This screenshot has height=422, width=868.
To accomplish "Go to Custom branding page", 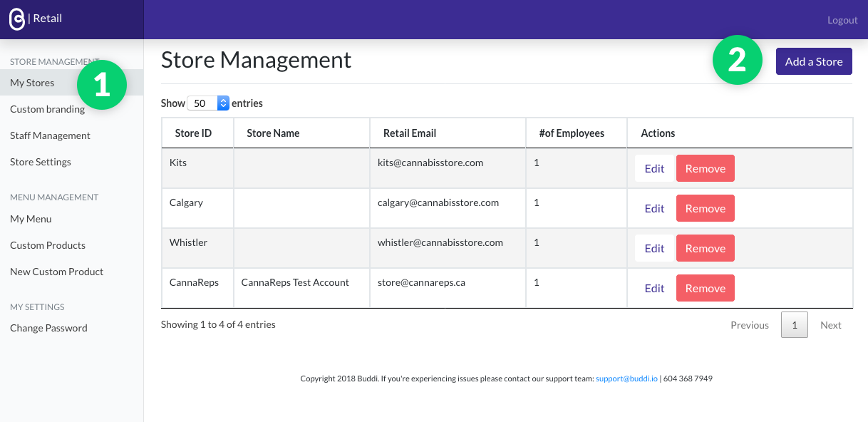I will point(47,109).
